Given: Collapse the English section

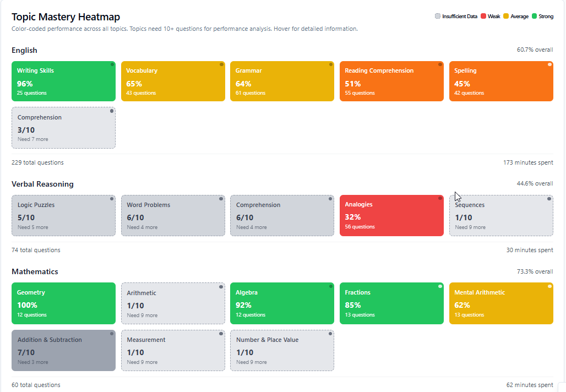Looking at the screenshot, I should [24, 50].
